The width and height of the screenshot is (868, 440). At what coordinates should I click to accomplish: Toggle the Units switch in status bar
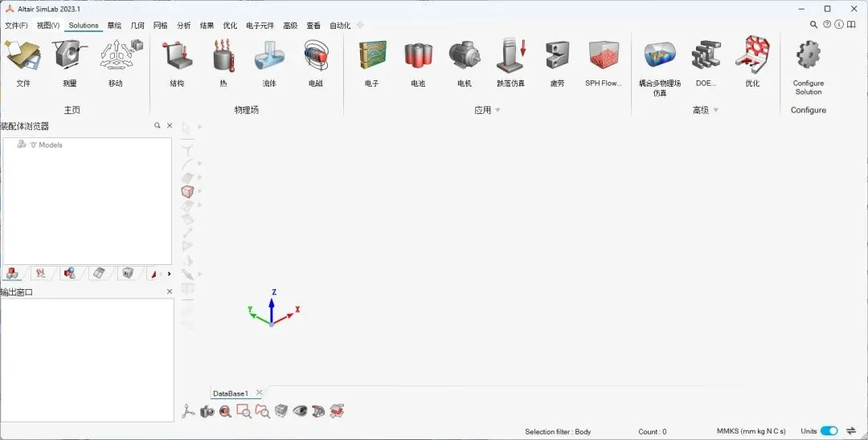[x=829, y=431]
